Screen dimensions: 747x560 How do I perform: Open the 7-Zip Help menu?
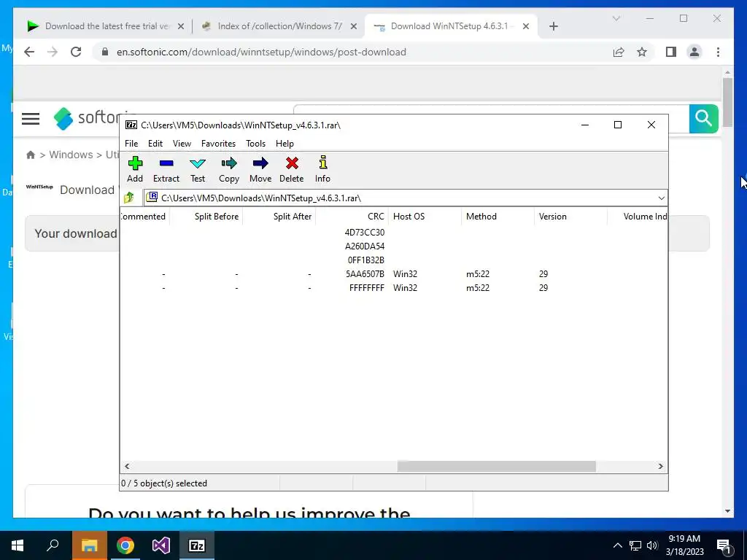pyautogui.click(x=285, y=144)
